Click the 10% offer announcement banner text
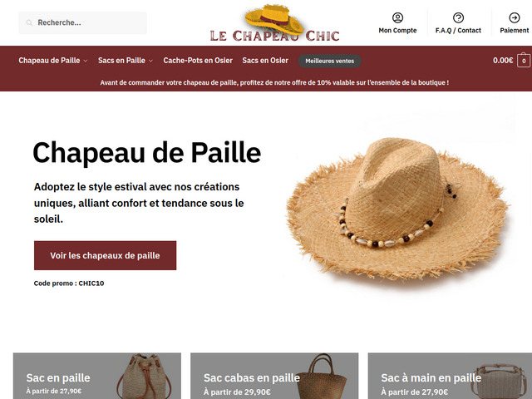Image resolution: width=532 pixels, height=399 pixels. 274,82
